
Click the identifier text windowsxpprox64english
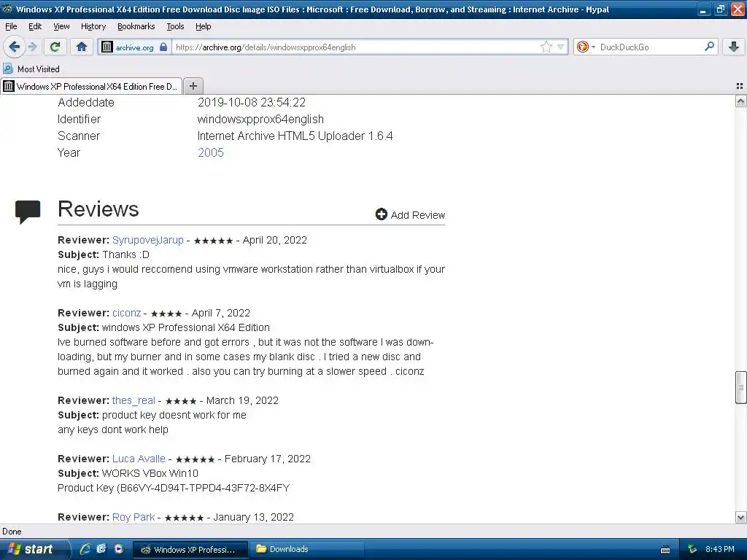pos(260,119)
